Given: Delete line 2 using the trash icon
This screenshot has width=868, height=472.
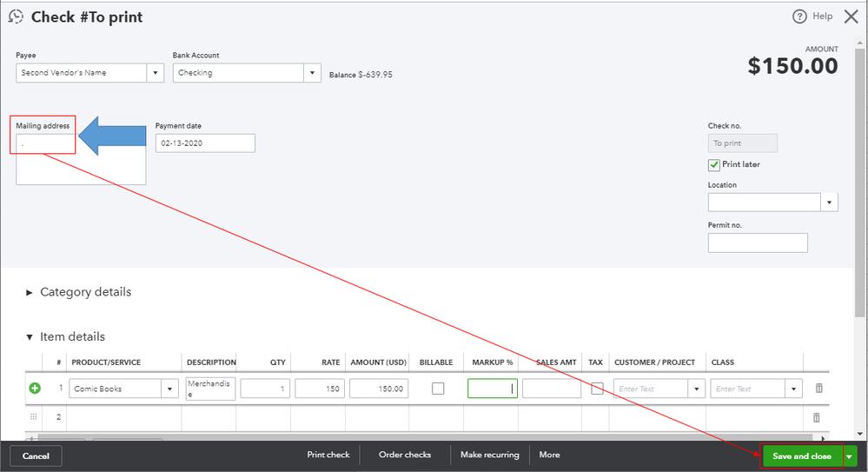Looking at the screenshot, I should [816, 417].
